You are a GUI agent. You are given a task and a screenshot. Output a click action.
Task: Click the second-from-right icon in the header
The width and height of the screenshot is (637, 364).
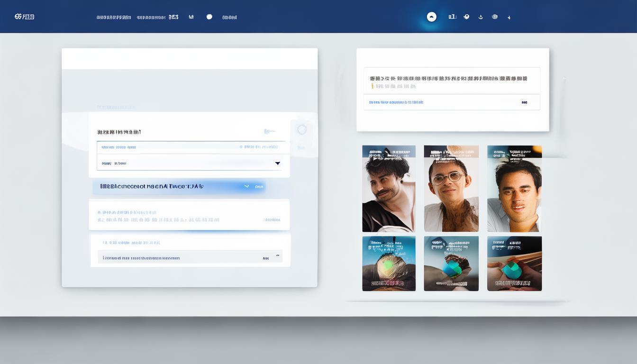click(x=495, y=17)
